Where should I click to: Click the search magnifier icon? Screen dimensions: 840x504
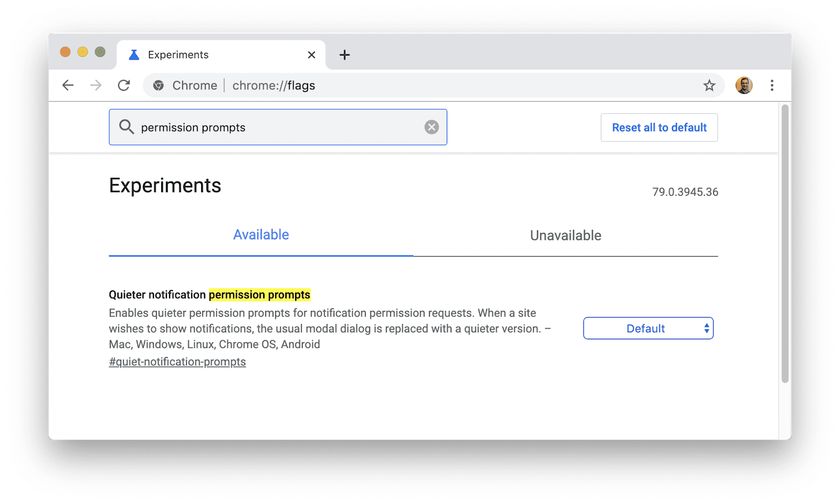point(126,127)
